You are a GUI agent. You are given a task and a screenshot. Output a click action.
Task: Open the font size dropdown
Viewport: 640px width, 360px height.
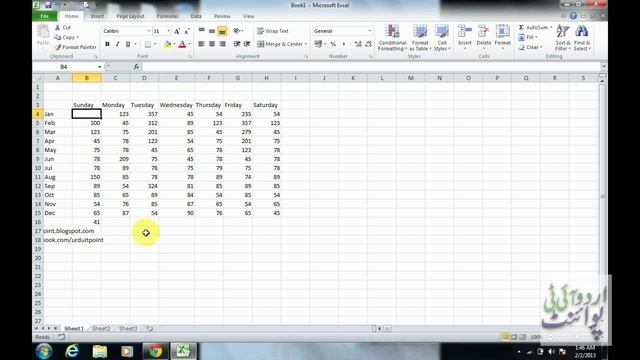pos(169,31)
